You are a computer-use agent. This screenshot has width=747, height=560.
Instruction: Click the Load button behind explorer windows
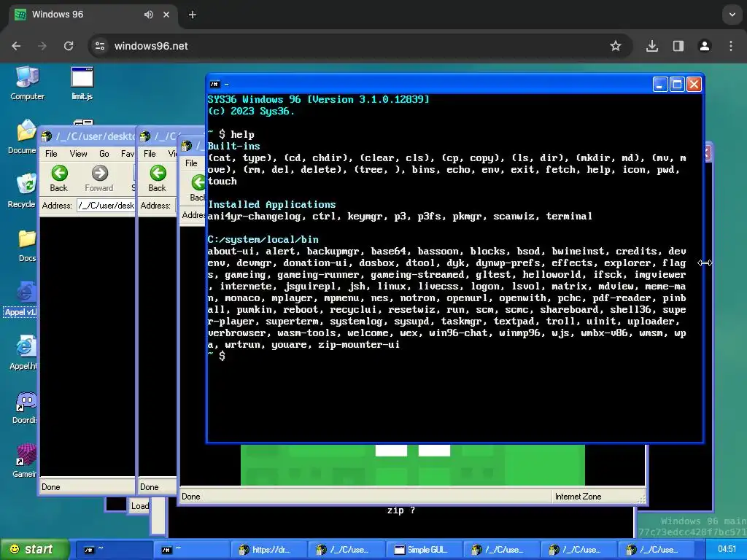pos(139,506)
